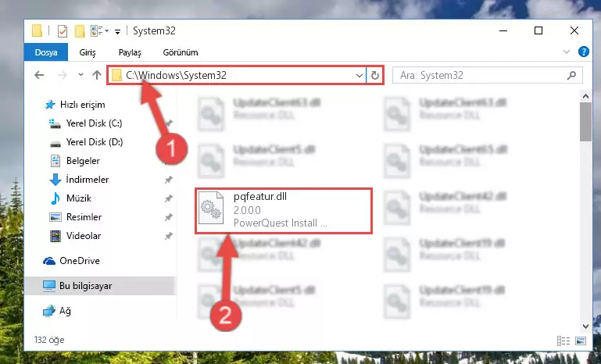Navigate back with the left arrow

click(x=39, y=75)
